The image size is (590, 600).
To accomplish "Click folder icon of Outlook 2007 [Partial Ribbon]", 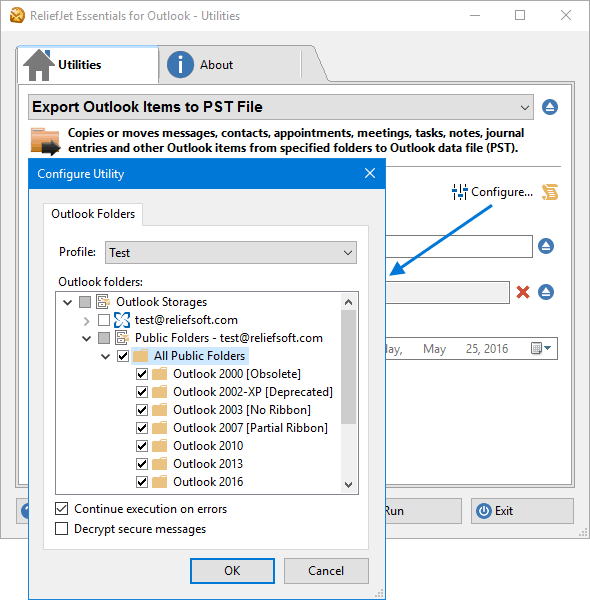I will coord(160,427).
